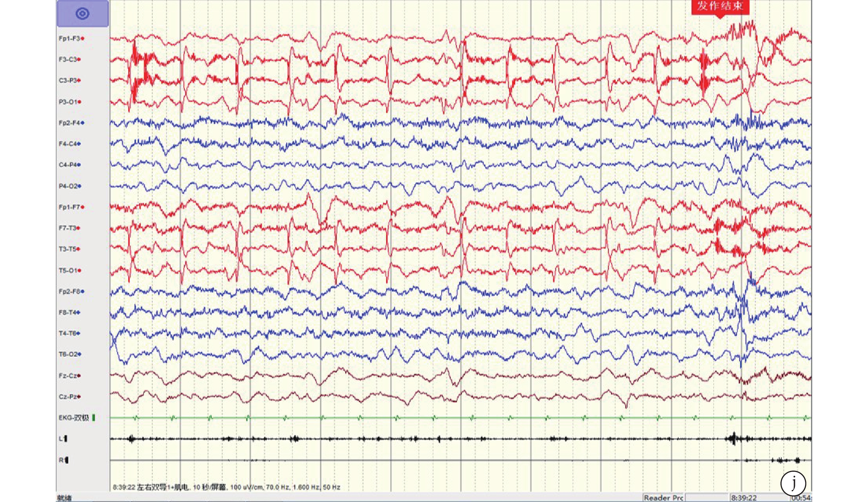The height and width of the screenshot is (502, 868).
Task: Click the T6-O2 channel label
Action: point(70,354)
